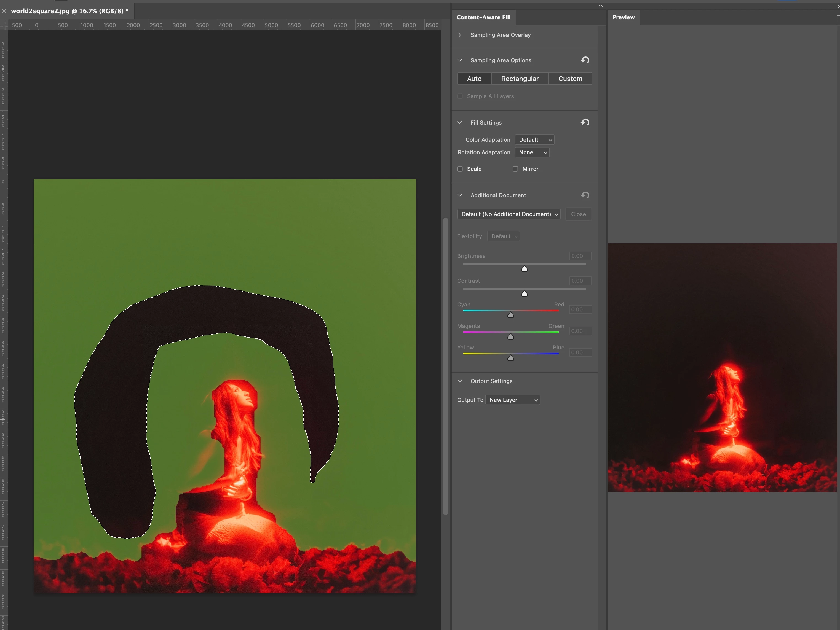The height and width of the screenshot is (630, 840).
Task: Reset Fill Settings with arrow icon
Action: (585, 123)
